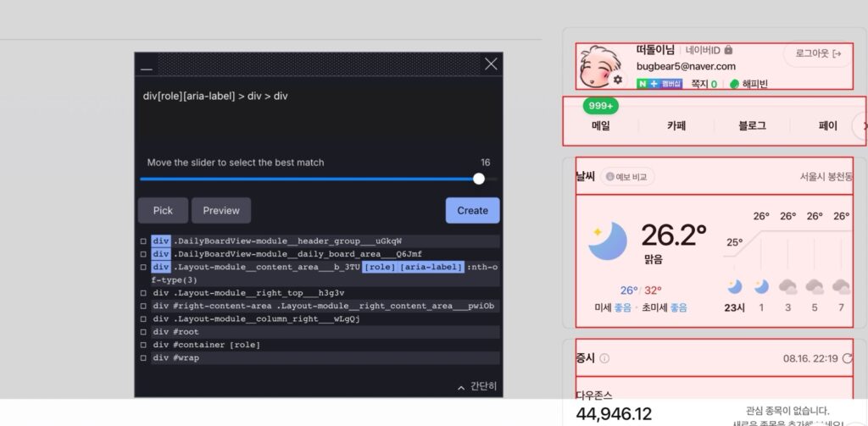868x426 pixels.
Task: Click the #right-content-area token in picker
Action: 222,306
